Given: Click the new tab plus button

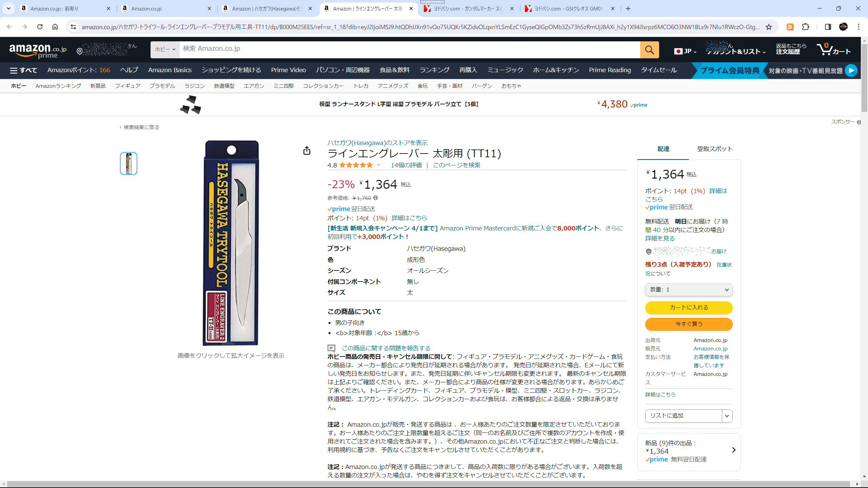Looking at the screenshot, I should 628,8.
